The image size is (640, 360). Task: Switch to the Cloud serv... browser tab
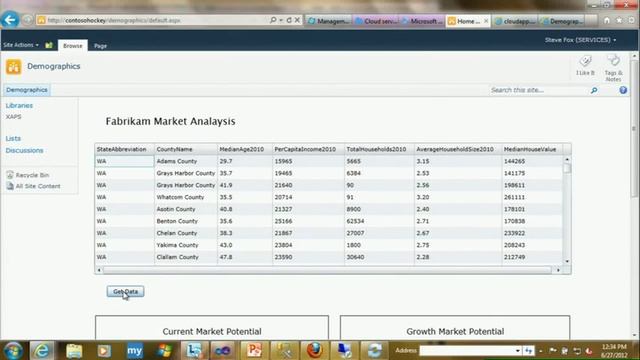pyautogui.click(x=376, y=21)
